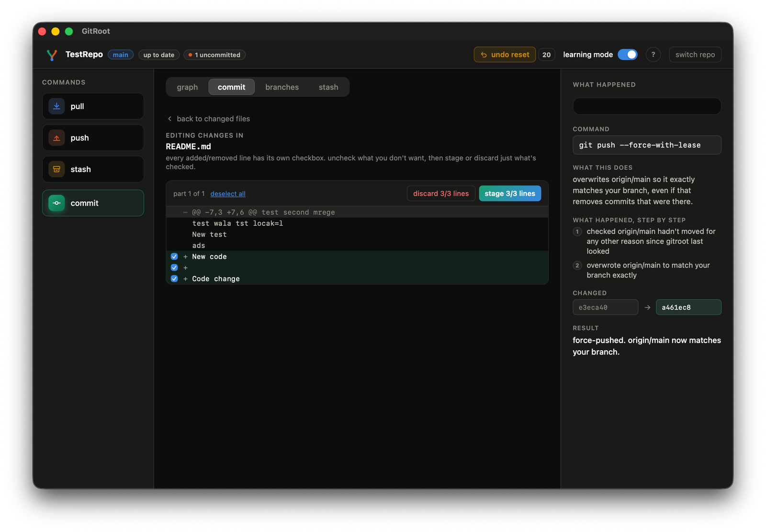The image size is (766, 532).
Task: Click the push upload arrow icon
Action: (x=56, y=138)
